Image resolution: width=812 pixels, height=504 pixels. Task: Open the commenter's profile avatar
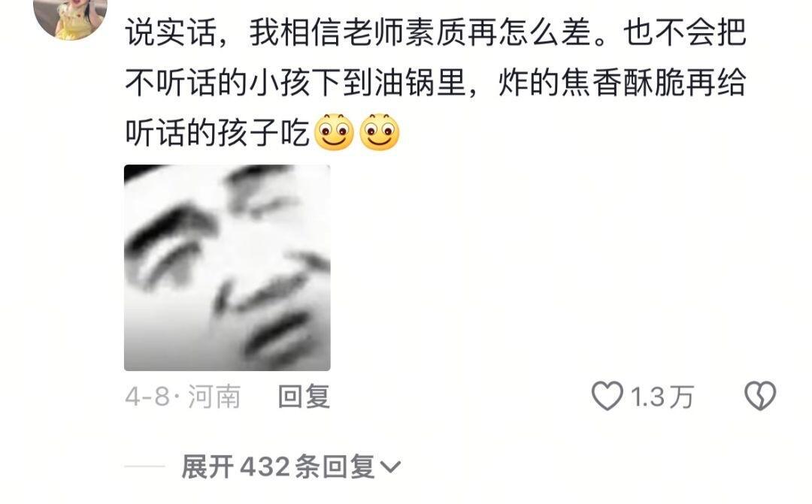(71, 16)
